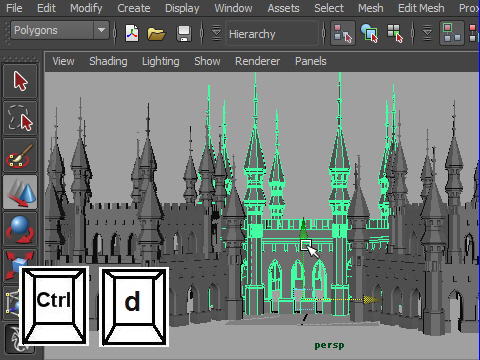Select the arrow Select tool
Image resolution: width=480 pixels, height=360 pixels.
tap(20, 81)
